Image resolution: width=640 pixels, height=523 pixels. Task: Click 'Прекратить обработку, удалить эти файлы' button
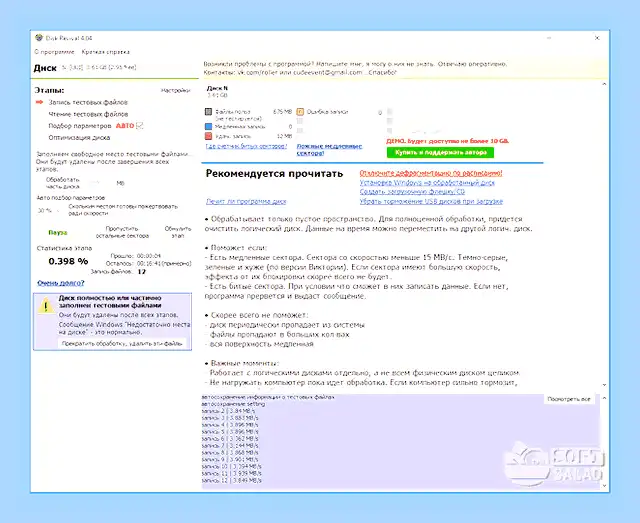[122, 343]
